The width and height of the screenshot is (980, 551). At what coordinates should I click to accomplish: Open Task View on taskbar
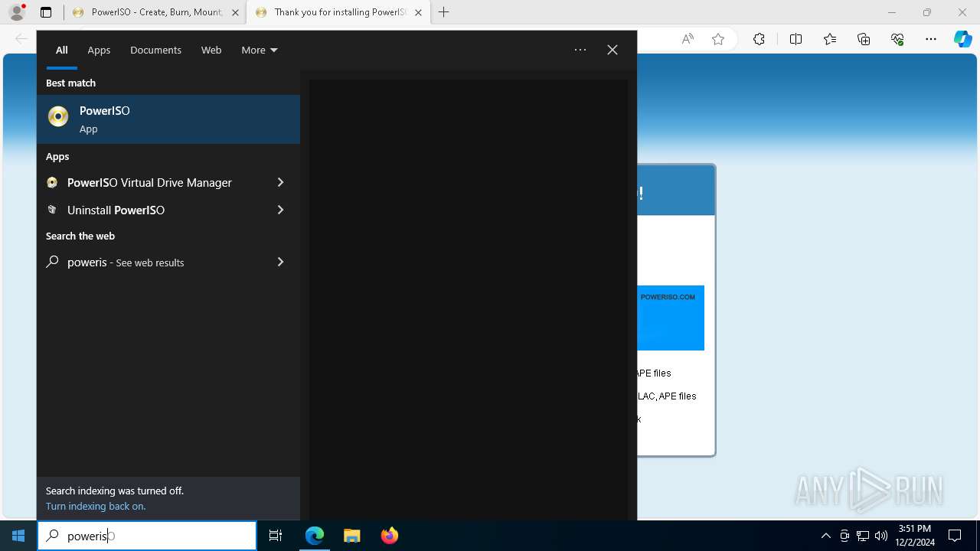(x=276, y=536)
